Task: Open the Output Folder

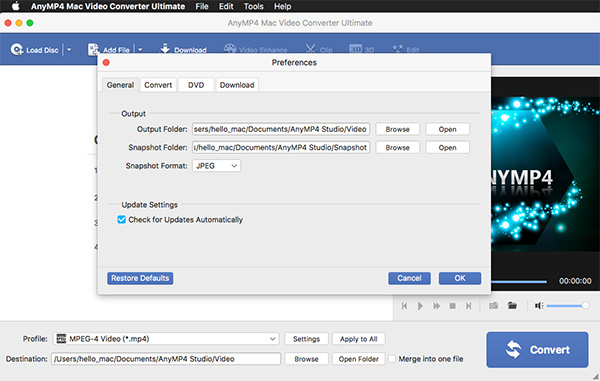Action: (x=447, y=129)
